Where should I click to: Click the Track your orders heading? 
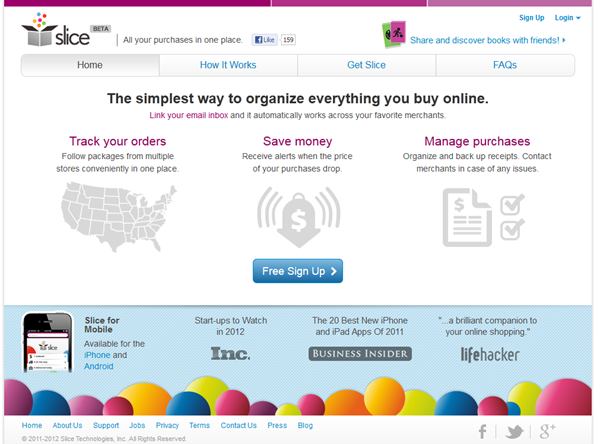(117, 141)
